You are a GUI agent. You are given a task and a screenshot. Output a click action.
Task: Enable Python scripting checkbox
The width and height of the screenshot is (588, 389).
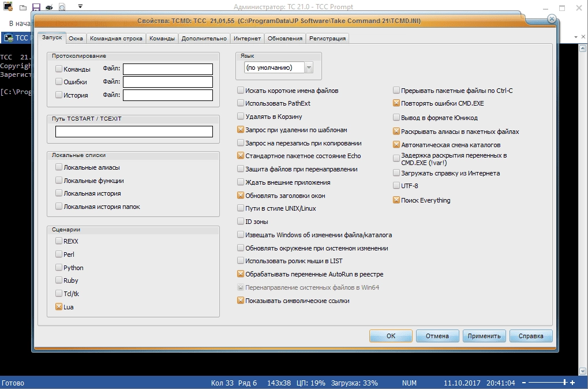tap(59, 267)
